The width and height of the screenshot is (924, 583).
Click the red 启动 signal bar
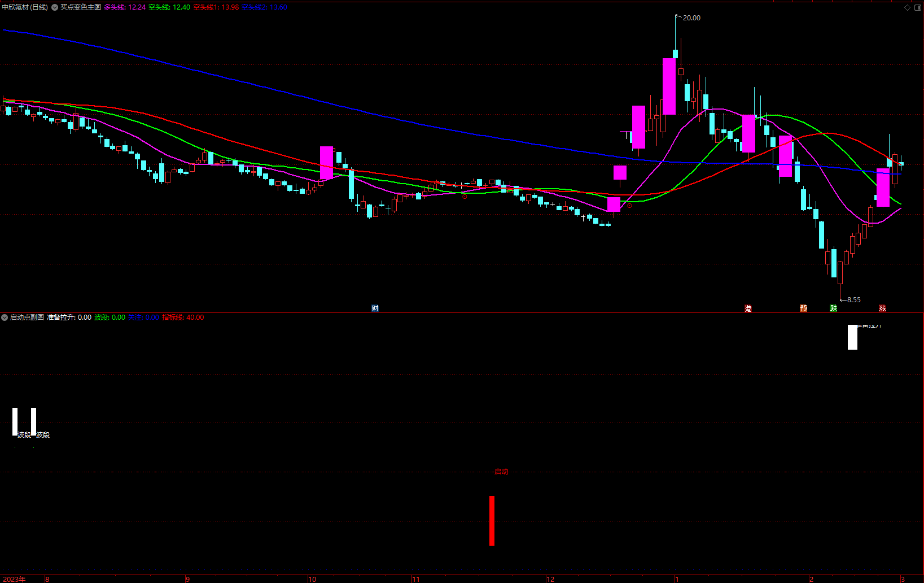492,521
